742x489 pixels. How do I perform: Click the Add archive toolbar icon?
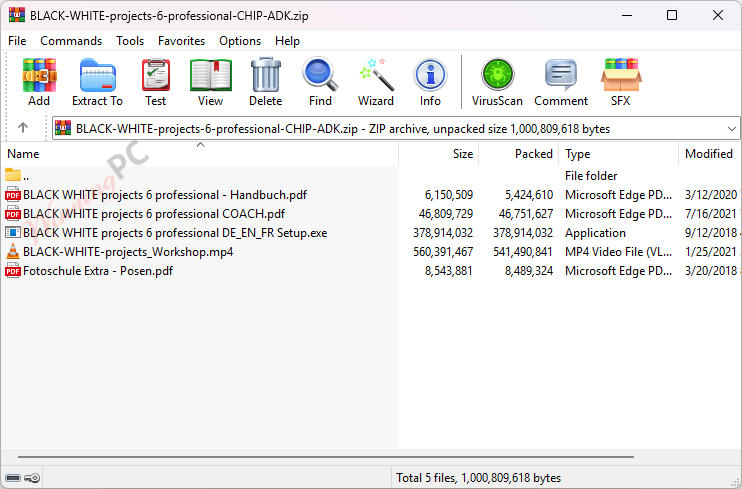[x=39, y=75]
